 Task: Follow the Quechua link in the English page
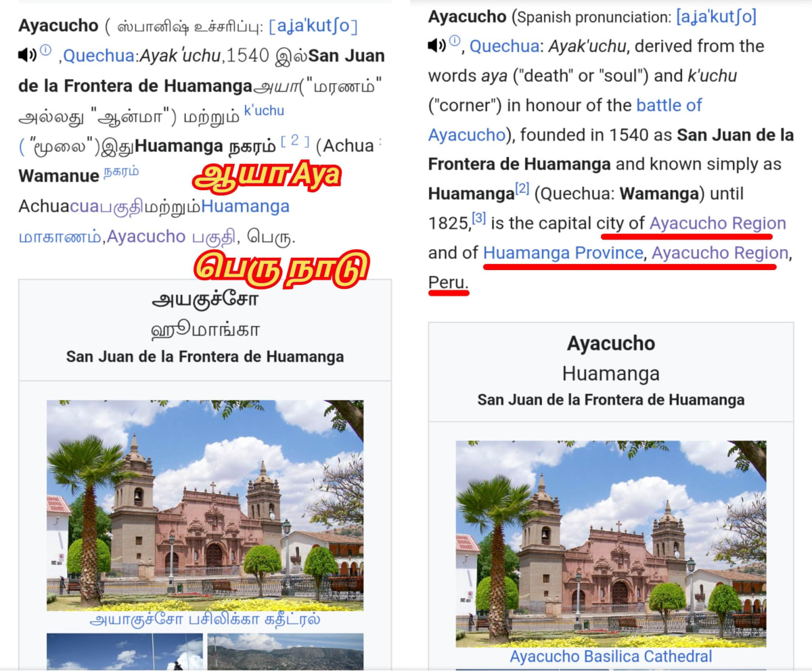(505, 47)
